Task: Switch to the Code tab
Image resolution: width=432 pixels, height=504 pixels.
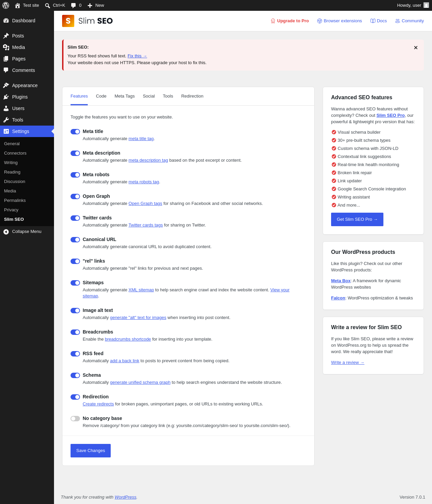Action: click(101, 96)
